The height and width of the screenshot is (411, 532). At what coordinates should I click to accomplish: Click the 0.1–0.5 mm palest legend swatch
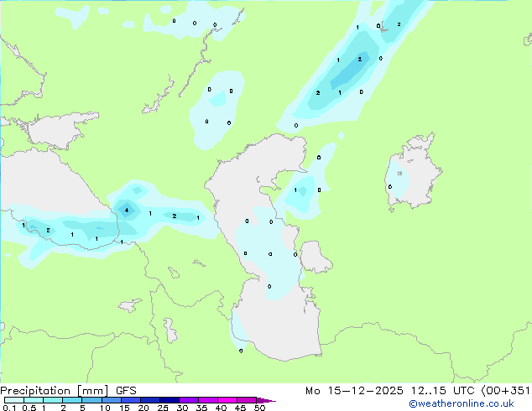tap(14, 400)
